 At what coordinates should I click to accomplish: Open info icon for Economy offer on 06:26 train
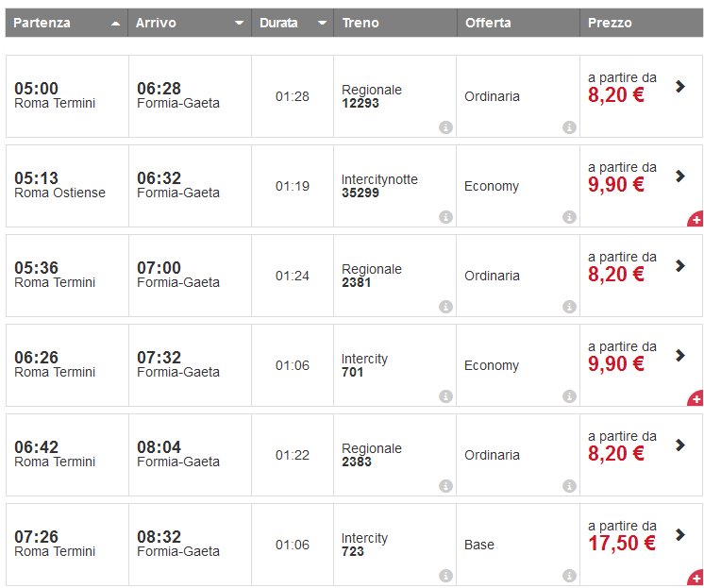569,396
